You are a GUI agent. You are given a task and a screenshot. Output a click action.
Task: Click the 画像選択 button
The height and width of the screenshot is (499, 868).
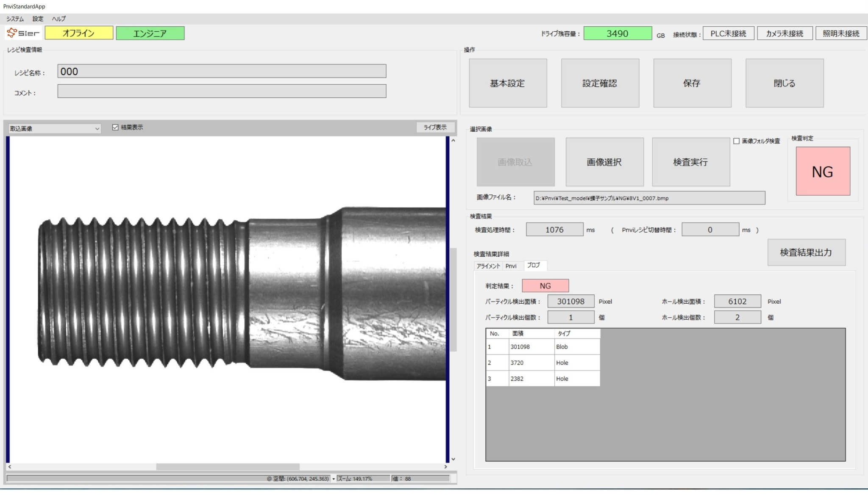pos(604,162)
